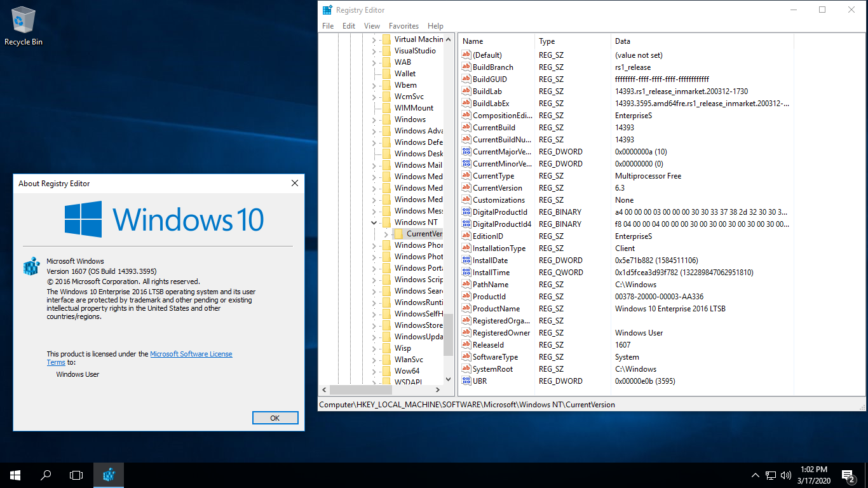Click the registry path address bar
This screenshot has height=488, width=868.
pos(591,404)
